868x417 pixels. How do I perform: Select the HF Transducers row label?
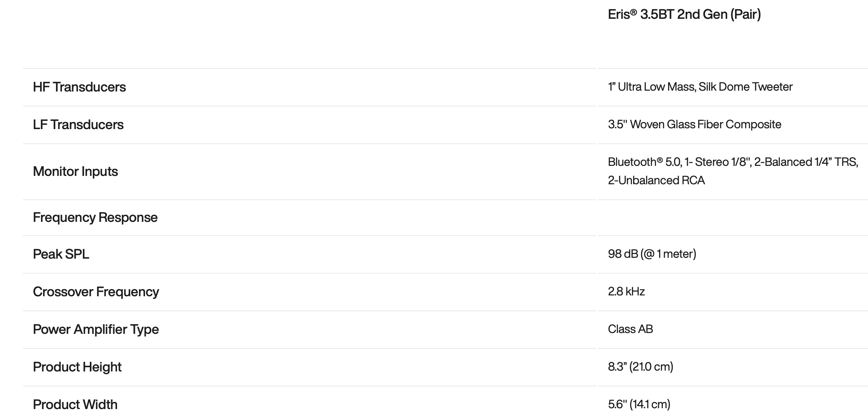tap(79, 87)
